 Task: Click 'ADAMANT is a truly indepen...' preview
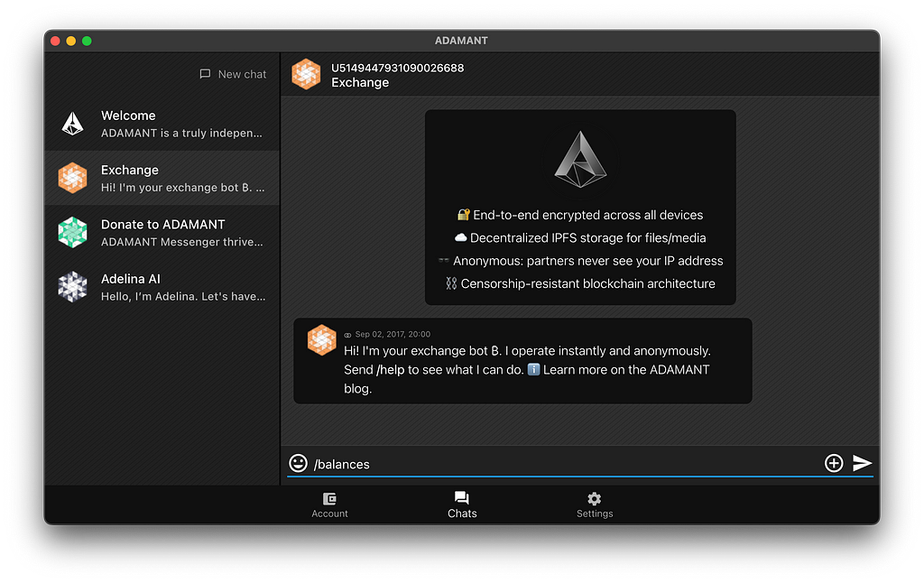tap(181, 134)
